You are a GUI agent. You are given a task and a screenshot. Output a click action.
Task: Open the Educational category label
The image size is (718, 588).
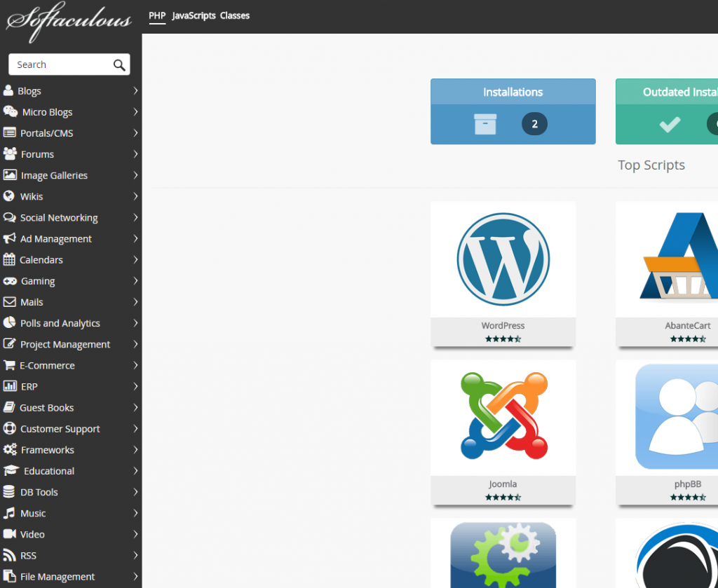49,471
